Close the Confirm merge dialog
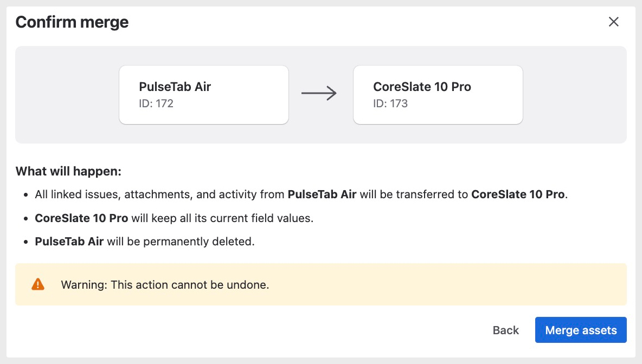642x364 pixels. (613, 22)
